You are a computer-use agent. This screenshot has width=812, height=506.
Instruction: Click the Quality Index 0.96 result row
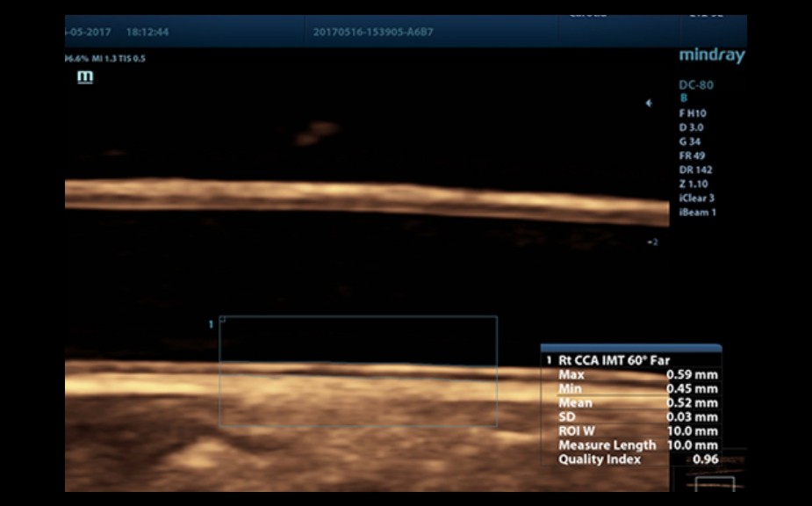point(637,459)
